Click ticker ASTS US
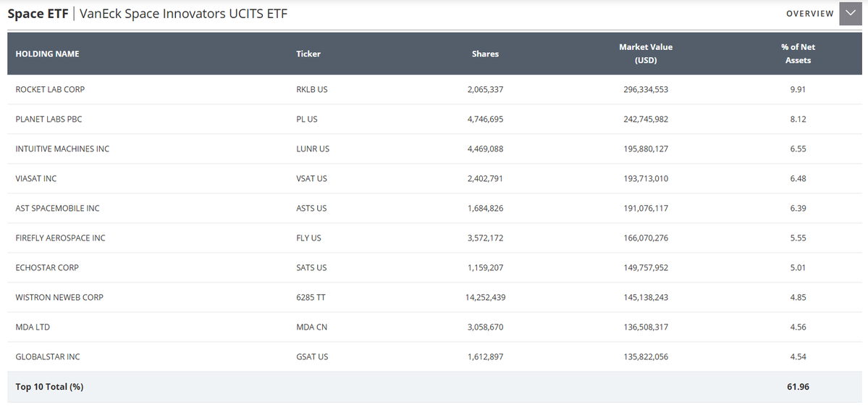 312,209
